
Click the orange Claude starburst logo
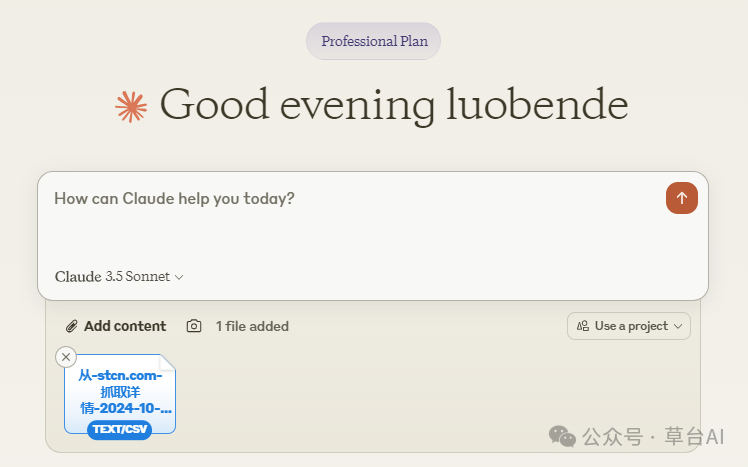pos(131,107)
